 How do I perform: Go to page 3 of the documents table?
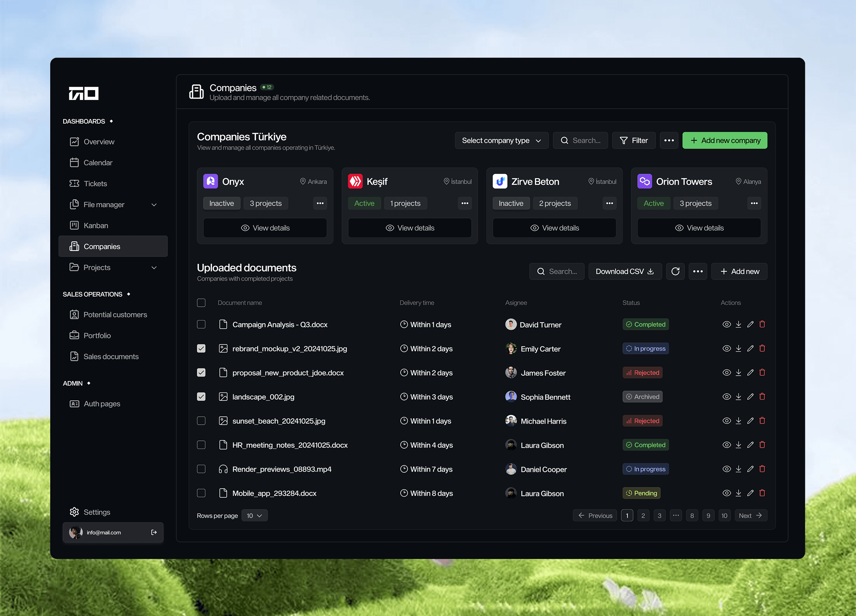tap(660, 515)
